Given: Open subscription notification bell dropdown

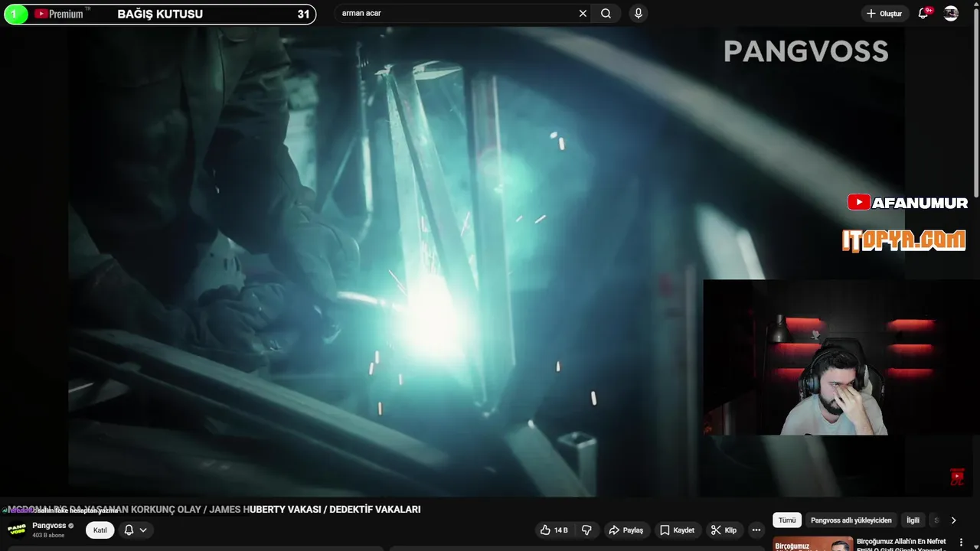Looking at the screenshot, I should 135,530.
